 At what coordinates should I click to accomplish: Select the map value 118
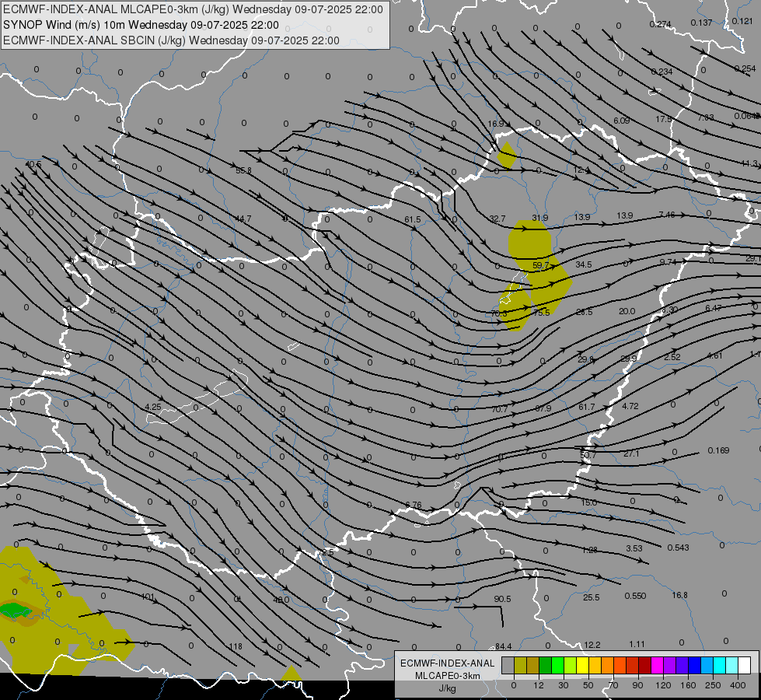236,646
